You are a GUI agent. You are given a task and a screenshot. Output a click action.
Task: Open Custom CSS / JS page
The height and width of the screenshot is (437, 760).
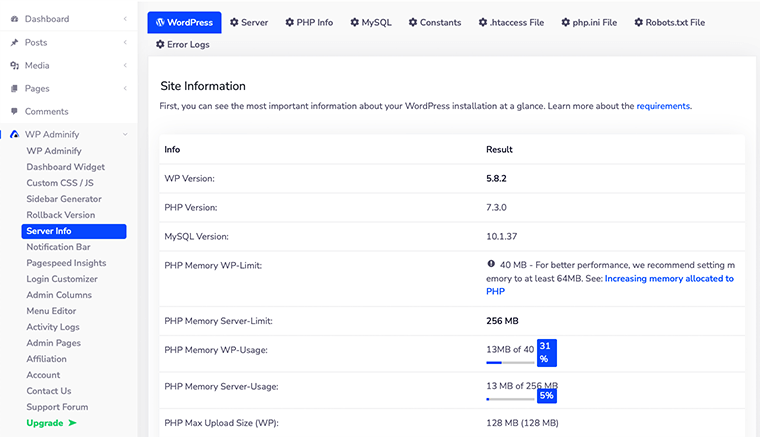click(60, 183)
